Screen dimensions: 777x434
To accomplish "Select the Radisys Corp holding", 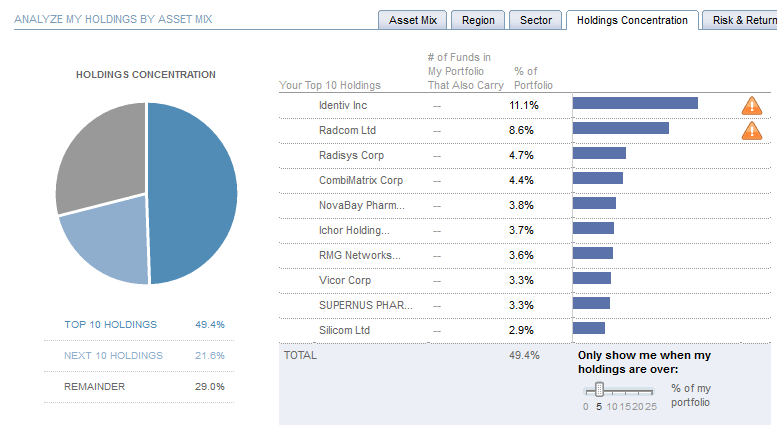I will 351,155.
